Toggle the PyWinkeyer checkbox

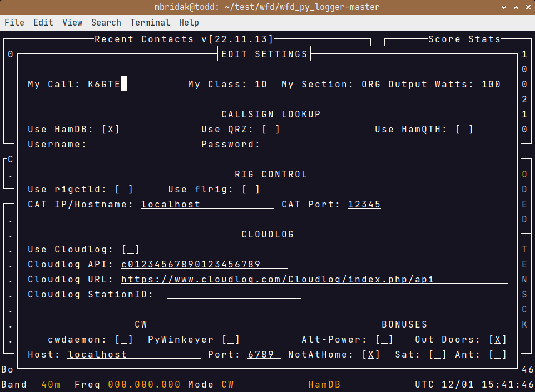(231, 340)
